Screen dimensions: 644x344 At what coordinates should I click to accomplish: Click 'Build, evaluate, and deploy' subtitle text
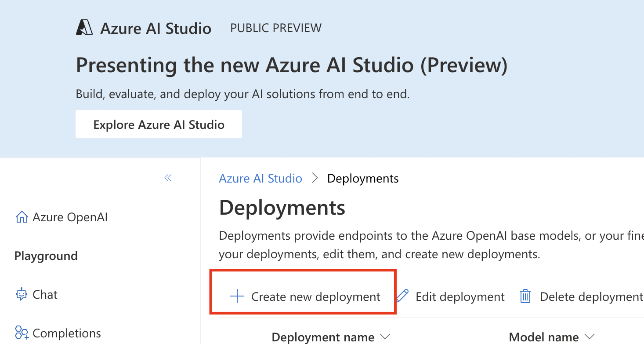pyautogui.click(x=242, y=94)
